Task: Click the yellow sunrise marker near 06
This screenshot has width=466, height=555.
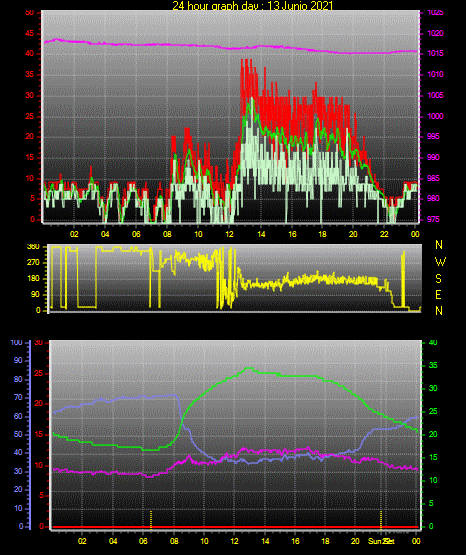Action: [x=151, y=520]
